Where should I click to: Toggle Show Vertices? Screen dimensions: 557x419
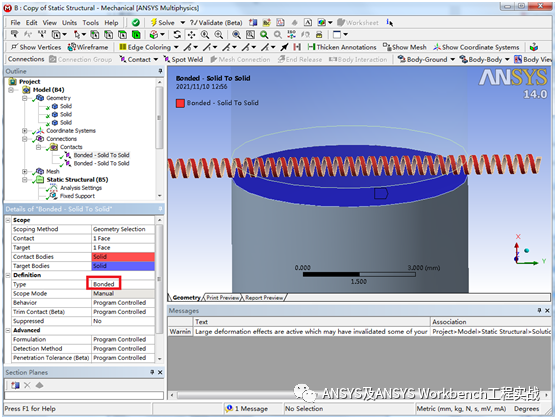coord(36,47)
